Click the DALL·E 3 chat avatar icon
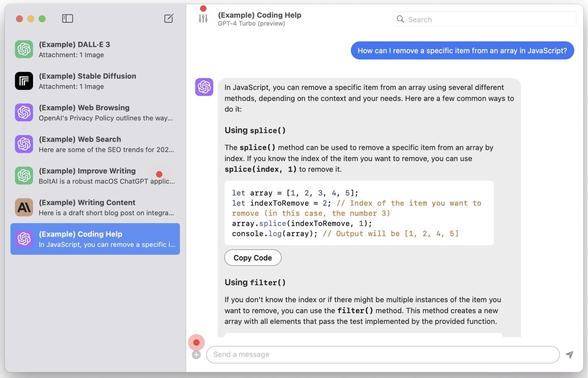 pyautogui.click(x=24, y=49)
